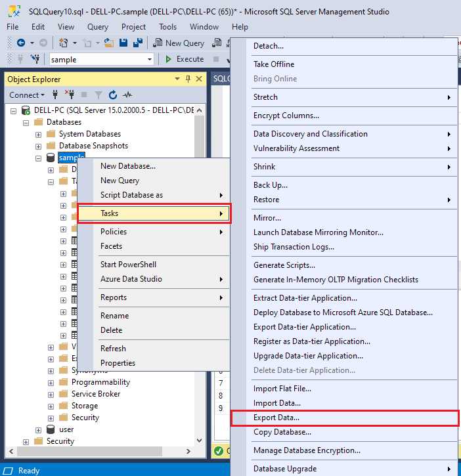461x476 pixels.
Task: Click the Disconnect icon in Object Explorer
Action: (x=70, y=95)
